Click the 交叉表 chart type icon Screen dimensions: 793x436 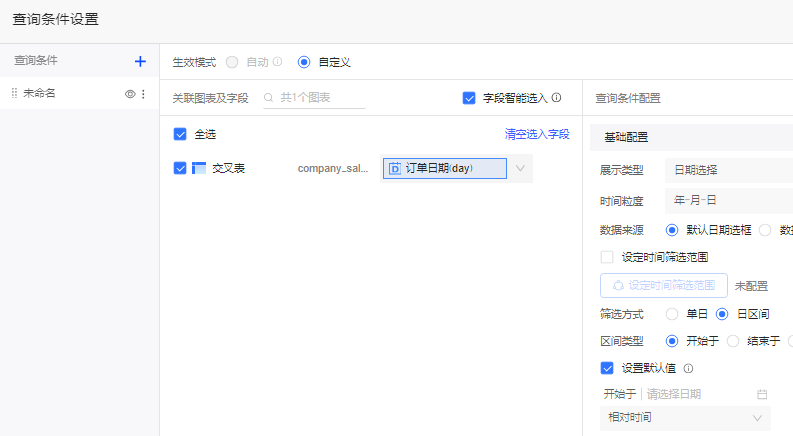pyautogui.click(x=199, y=168)
